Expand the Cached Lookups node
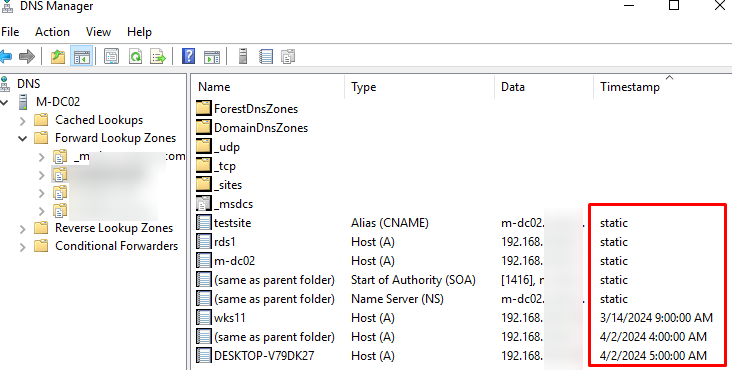The width and height of the screenshot is (732, 370). point(22,121)
